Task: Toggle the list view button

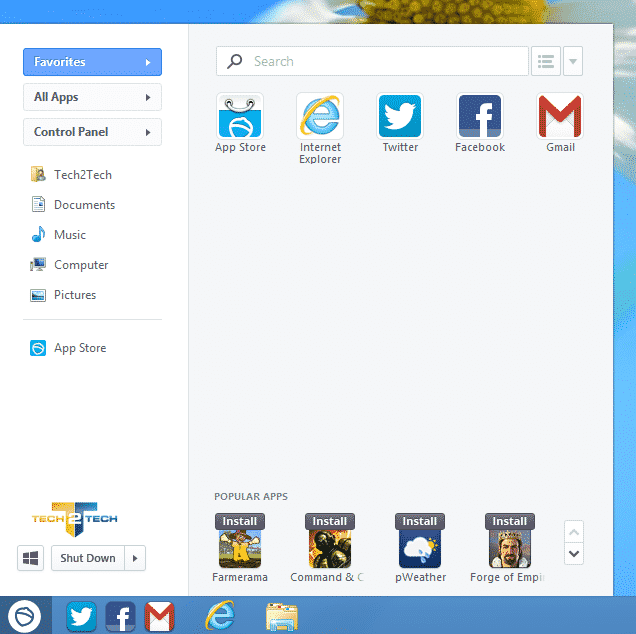Action: coord(545,61)
